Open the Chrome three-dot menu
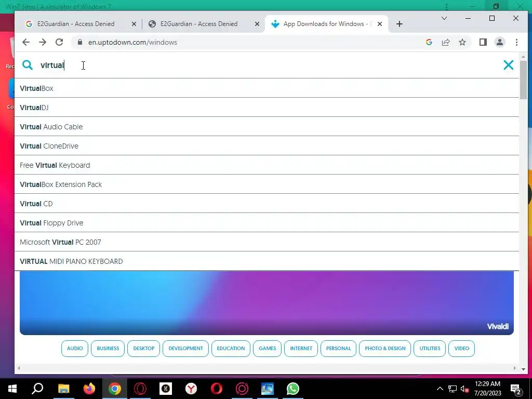This screenshot has height=399, width=532. 516,42
